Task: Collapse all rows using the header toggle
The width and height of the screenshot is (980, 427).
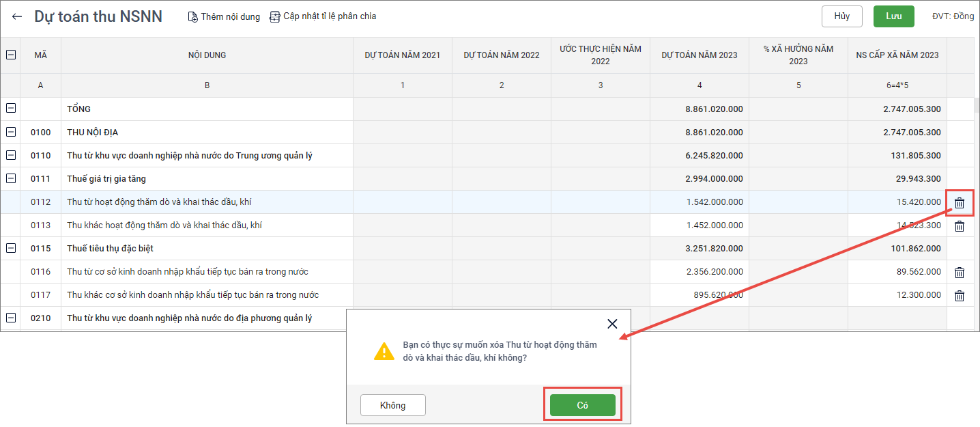Action: click(x=11, y=55)
